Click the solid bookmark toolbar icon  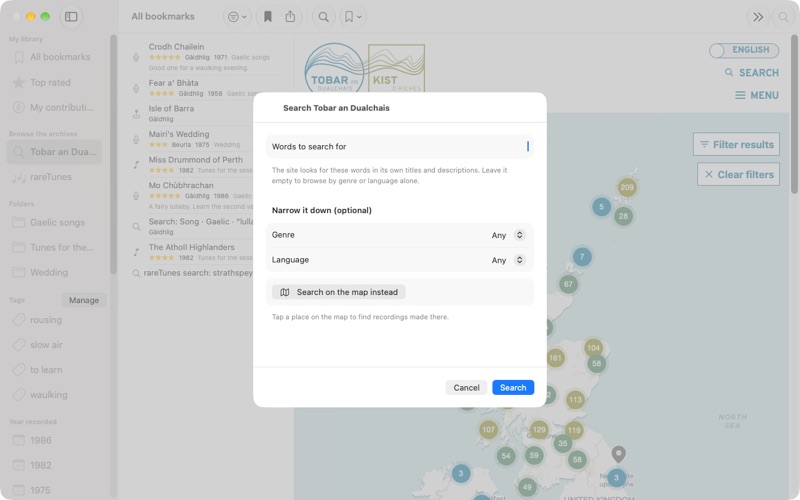pos(267,17)
